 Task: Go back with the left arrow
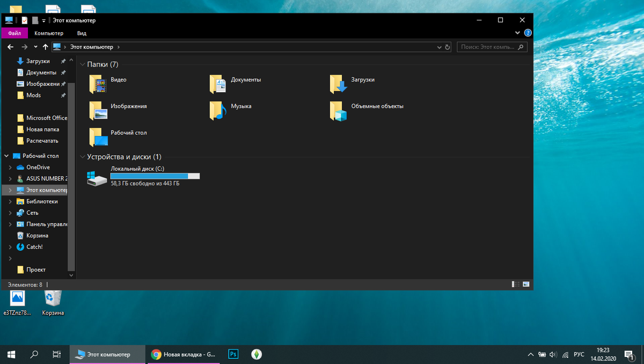click(11, 47)
